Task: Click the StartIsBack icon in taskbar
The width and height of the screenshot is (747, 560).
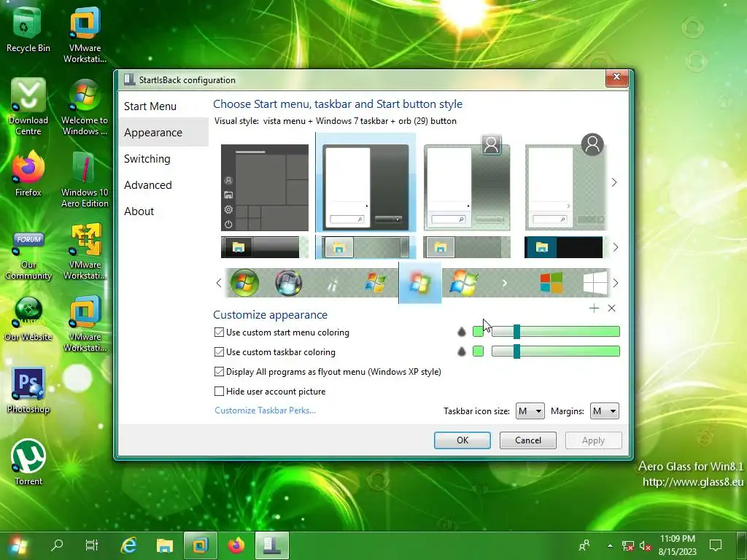Action: [272, 545]
